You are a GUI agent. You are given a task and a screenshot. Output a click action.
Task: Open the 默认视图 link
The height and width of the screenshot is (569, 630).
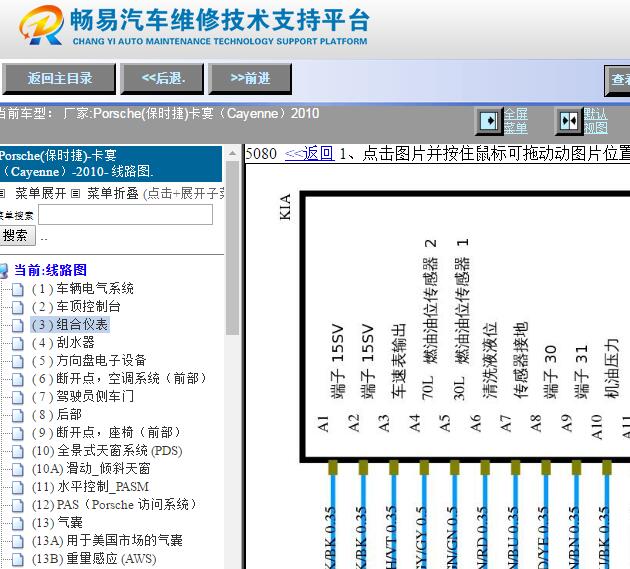596,121
